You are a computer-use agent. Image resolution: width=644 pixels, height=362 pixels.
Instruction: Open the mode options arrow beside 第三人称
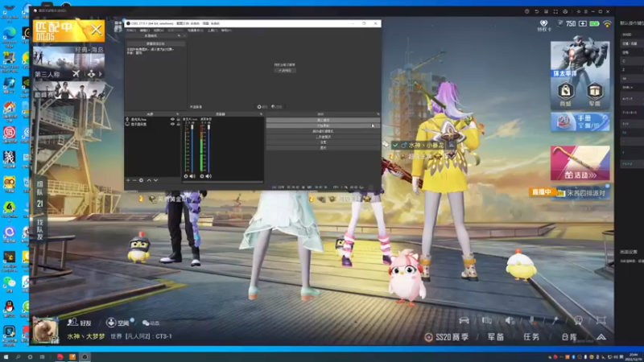[100, 74]
